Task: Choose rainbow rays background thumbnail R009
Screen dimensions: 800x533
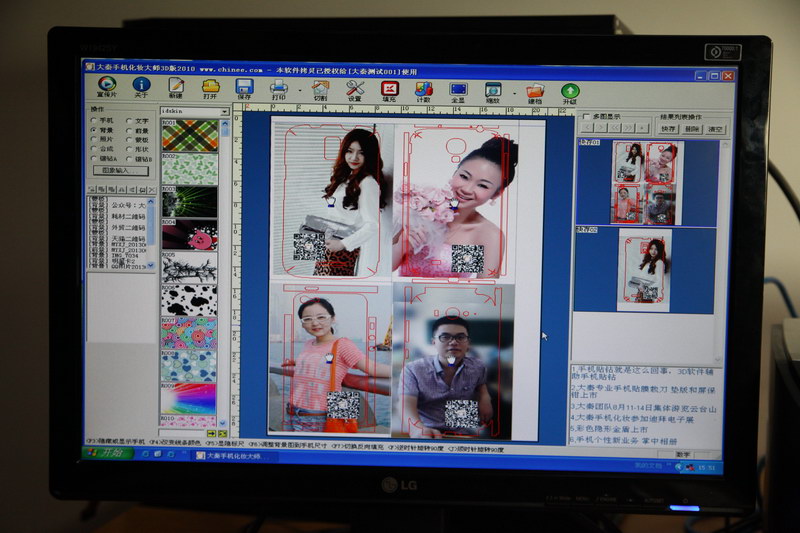Action: coord(189,399)
